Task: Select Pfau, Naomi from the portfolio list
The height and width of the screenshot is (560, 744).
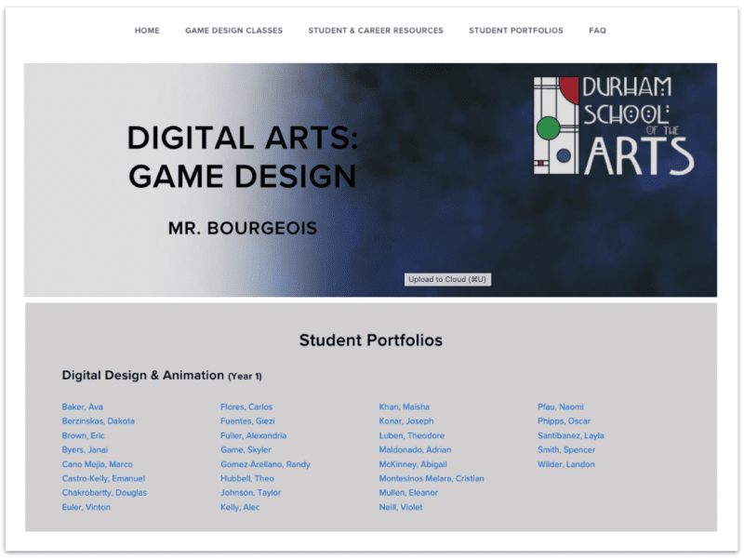Action: click(x=559, y=407)
